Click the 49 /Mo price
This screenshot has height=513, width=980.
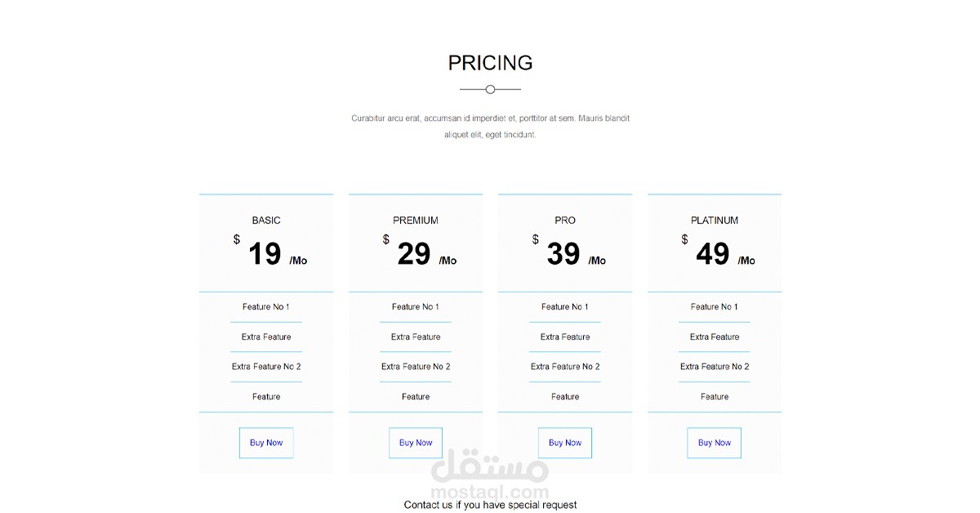[x=718, y=254]
